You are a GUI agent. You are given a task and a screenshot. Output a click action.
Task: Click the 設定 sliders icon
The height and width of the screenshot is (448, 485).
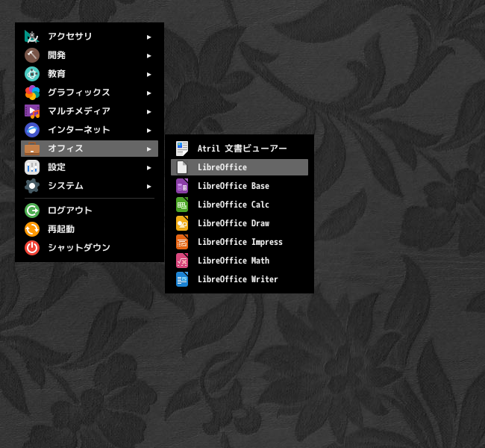click(32, 167)
